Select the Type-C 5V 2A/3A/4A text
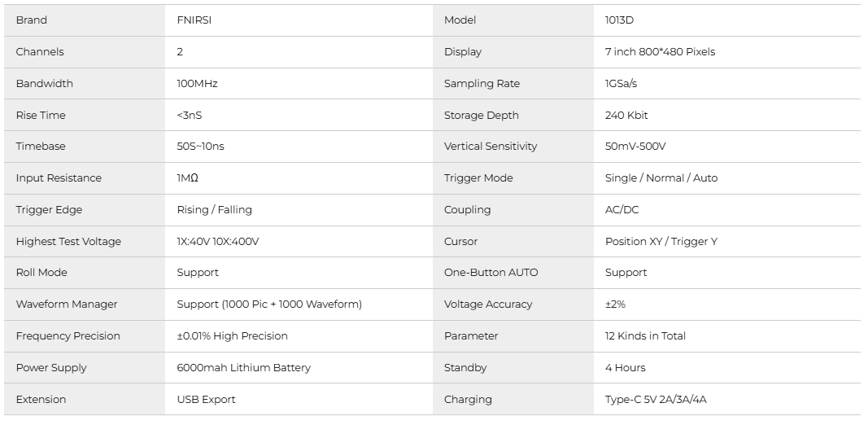 [x=656, y=400]
